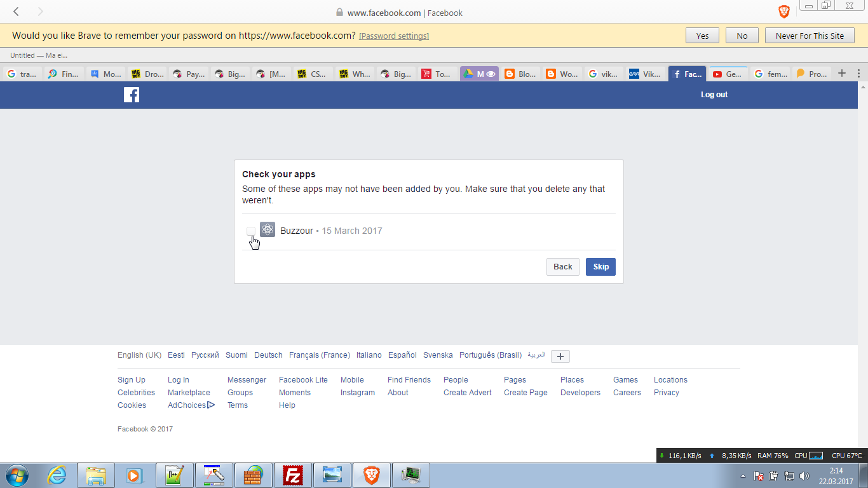
Task: Open Windows Media Player from the taskbar
Action: (134, 475)
